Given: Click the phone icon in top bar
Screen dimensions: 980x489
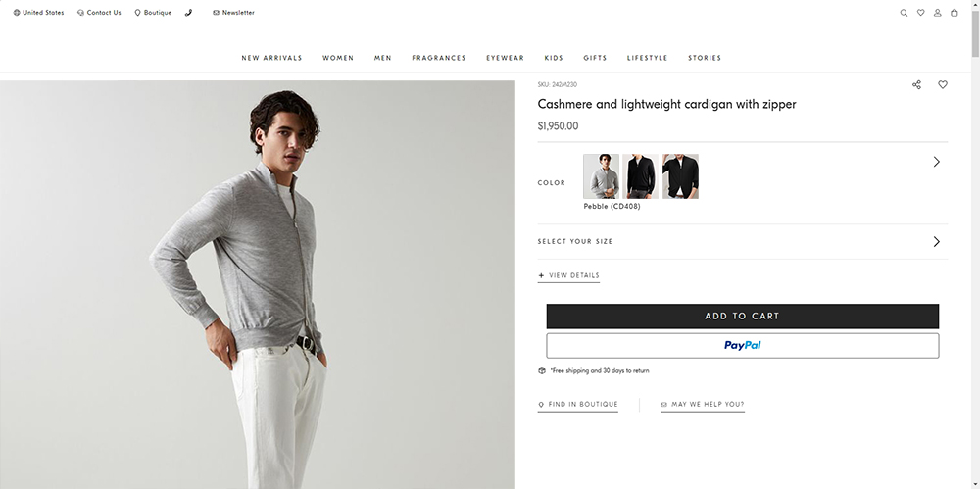Looking at the screenshot, I should [188, 13].
